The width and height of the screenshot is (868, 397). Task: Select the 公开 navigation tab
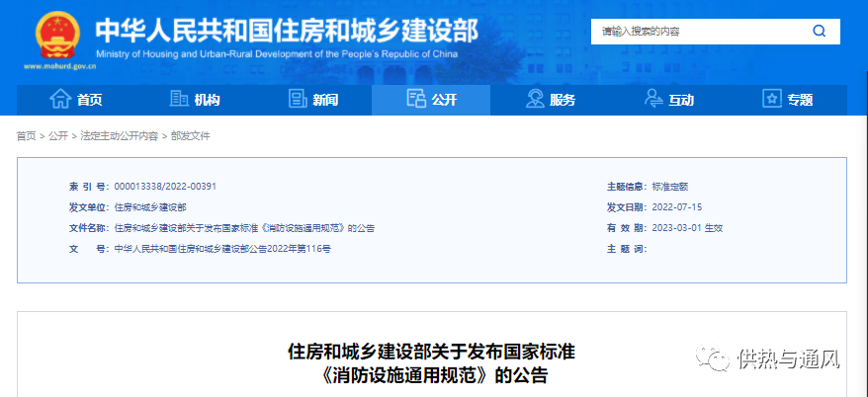tap(431, 100)
